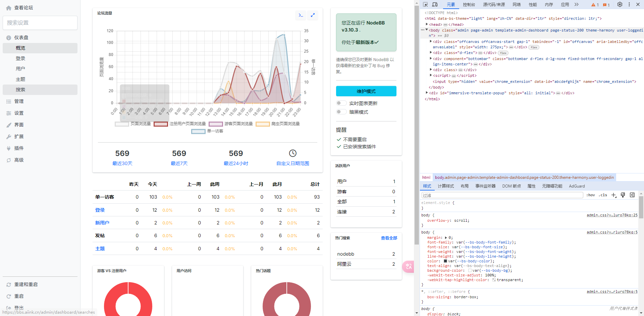This screenshot has width=644, height=316.
Task: Click the body color swatch in styles
Action: [445, 261]
